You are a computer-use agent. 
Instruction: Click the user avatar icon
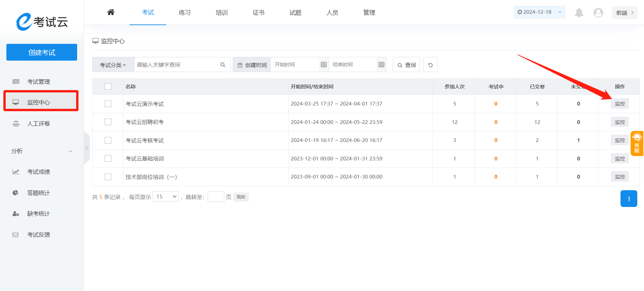pos(598,13)
